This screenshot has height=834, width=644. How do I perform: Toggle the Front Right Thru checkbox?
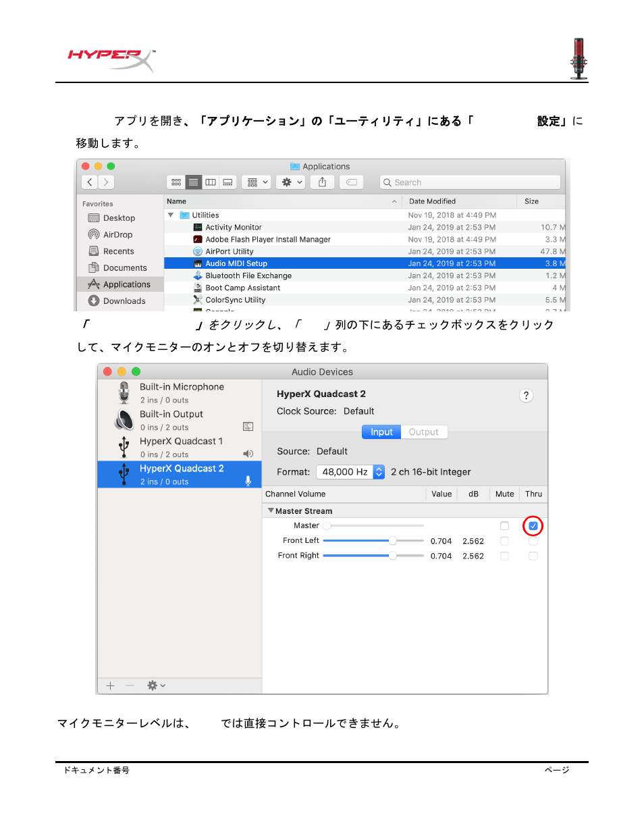(x=533, y=556)
